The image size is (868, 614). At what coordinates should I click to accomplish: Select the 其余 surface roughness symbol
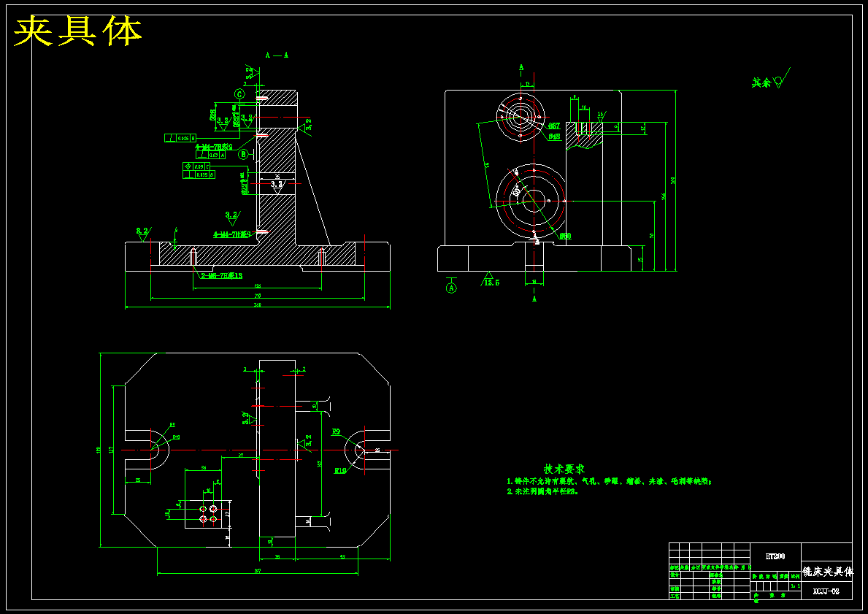[770, 80]
